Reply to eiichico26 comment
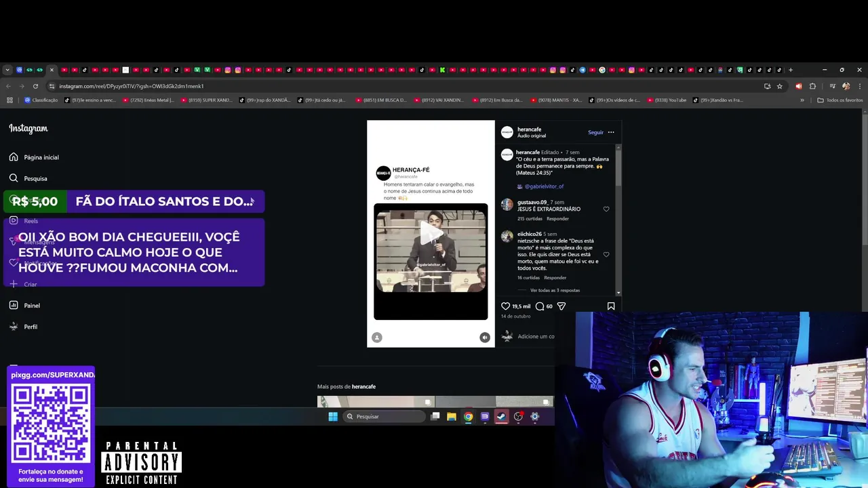Image resolution: width=868 pixels, height=488 pixels. 555,278
